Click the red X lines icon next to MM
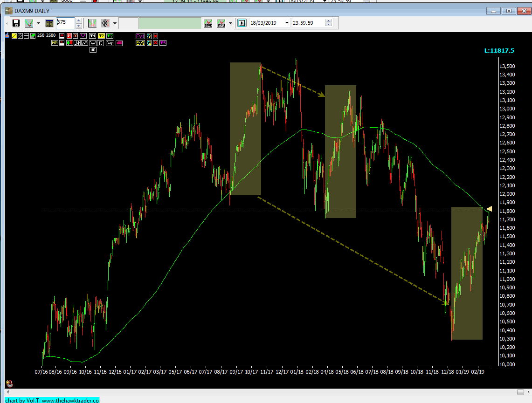This screenshot has height=403, width=532. click(62, 43)
